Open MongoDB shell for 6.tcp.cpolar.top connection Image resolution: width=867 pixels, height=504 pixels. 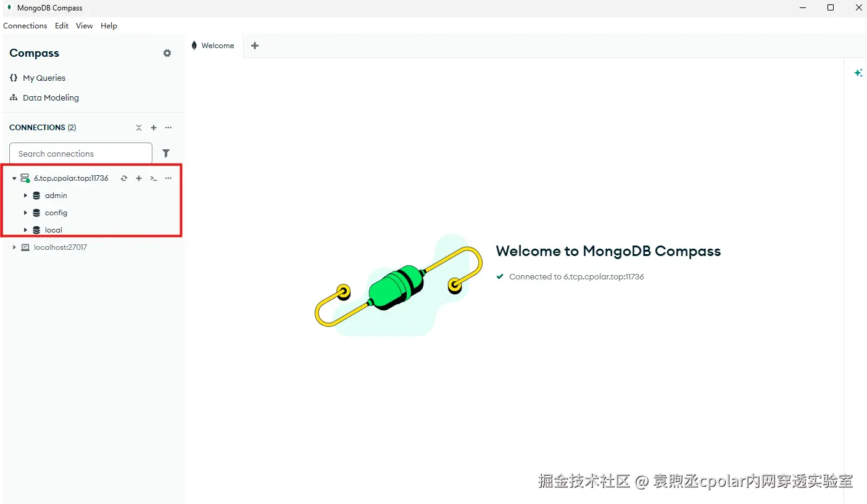coord(154,178)
